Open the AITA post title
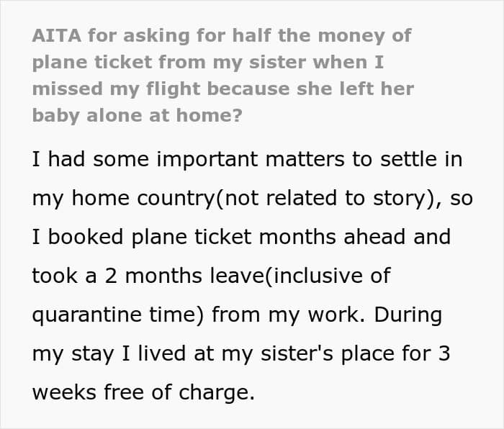This screenshot has height=429, width=504. click(222, 76)
